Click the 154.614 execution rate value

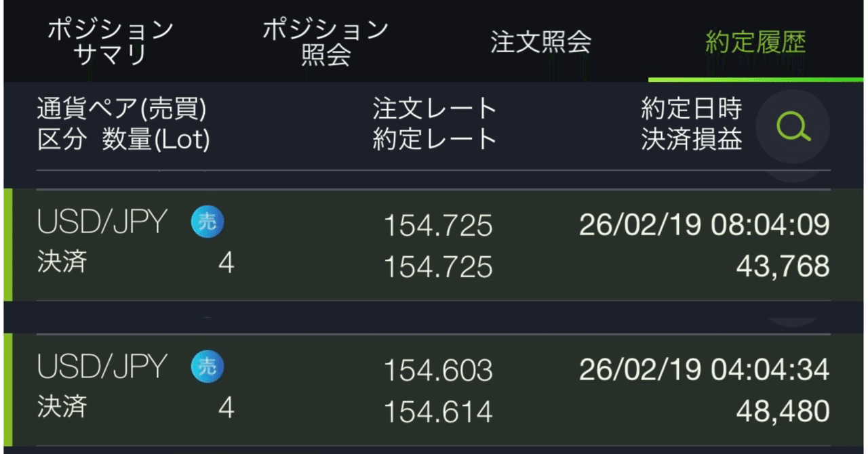[438, 412]
